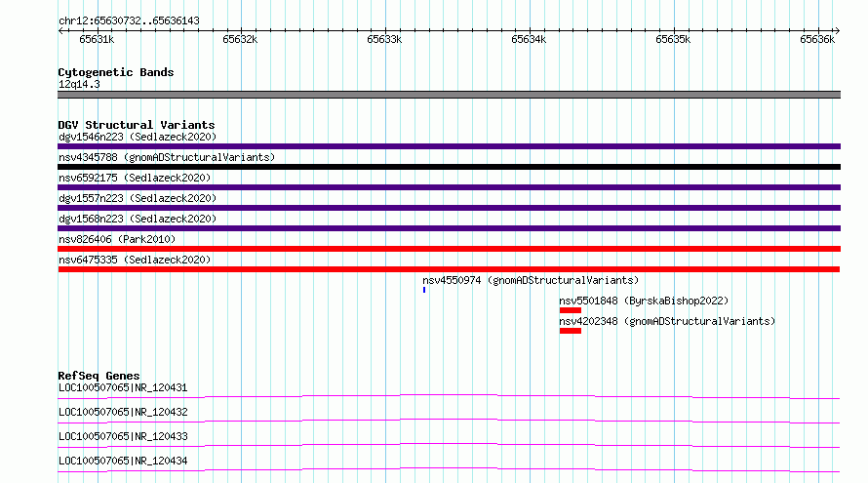Open the nsv826406 (Park2010) variant label

tap(117, 239)
